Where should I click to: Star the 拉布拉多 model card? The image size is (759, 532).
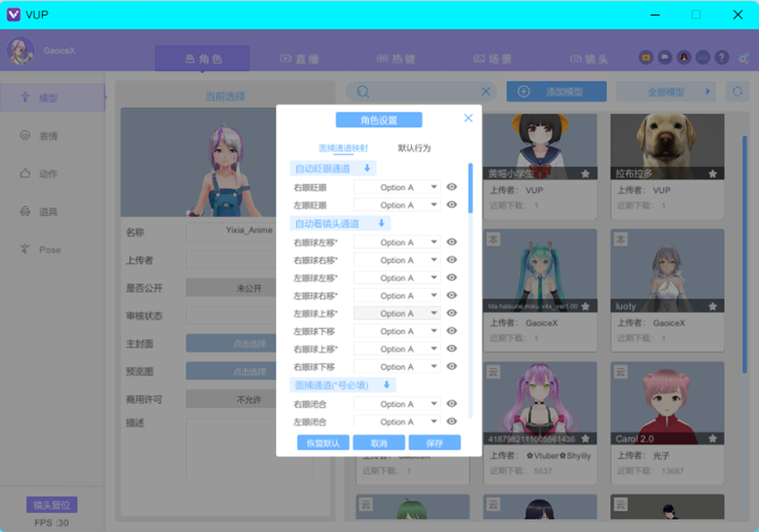712,174
